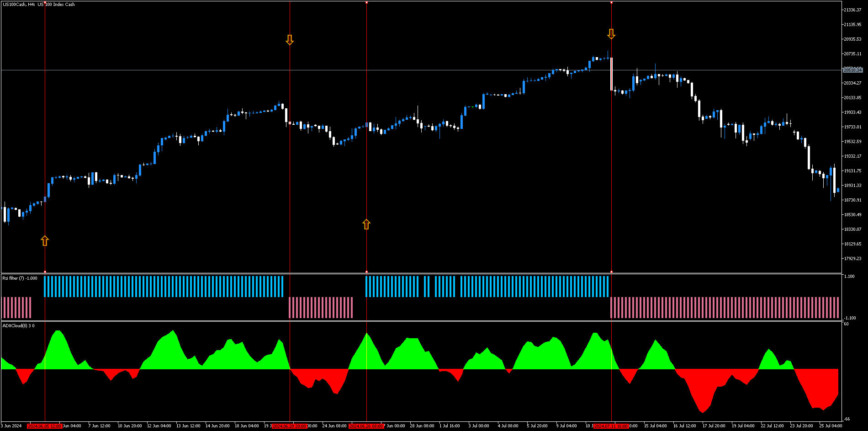
Task: Click the 21336.37 label on price scale
Action: tap(852, 10)
